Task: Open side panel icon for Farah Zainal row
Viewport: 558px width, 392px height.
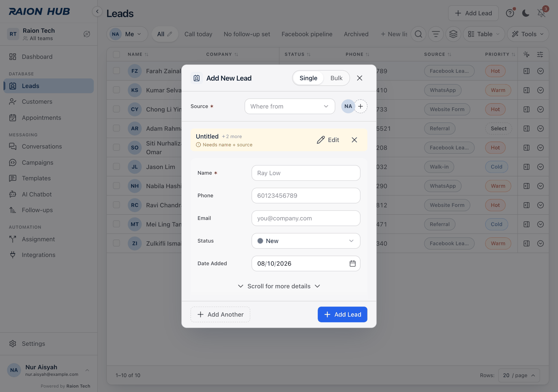Action: click(527, 71)
